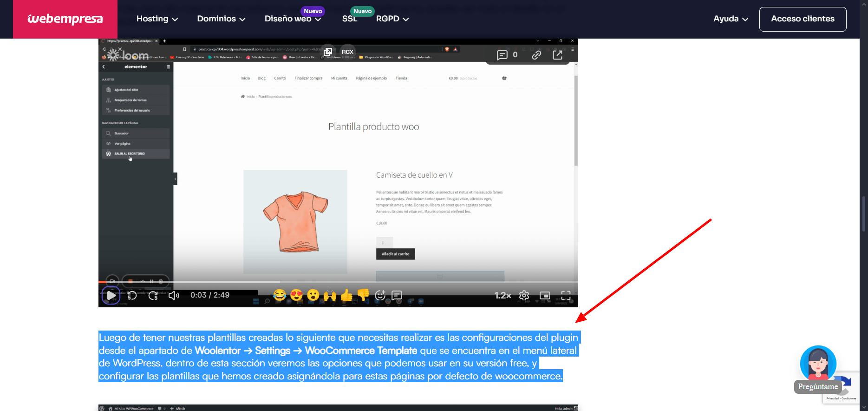React with the laughing emoji
The width and height of the screenshot is (868, 411).
tap(280, 295)
